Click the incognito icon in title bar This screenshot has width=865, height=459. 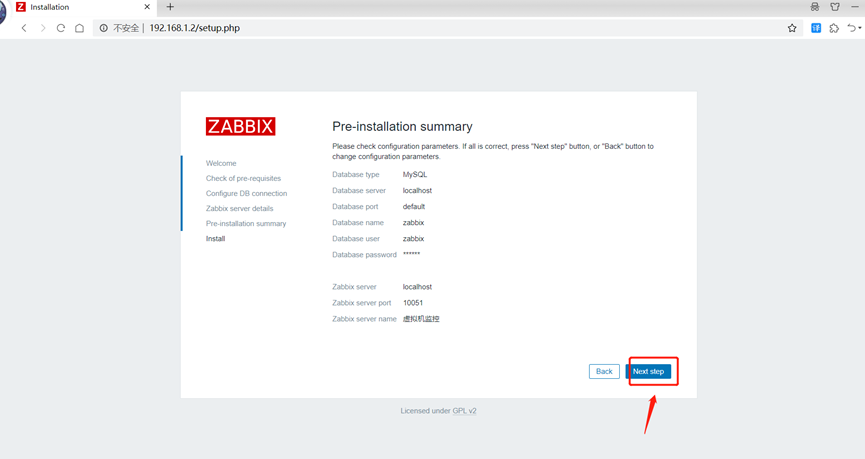tap(815, 7)
